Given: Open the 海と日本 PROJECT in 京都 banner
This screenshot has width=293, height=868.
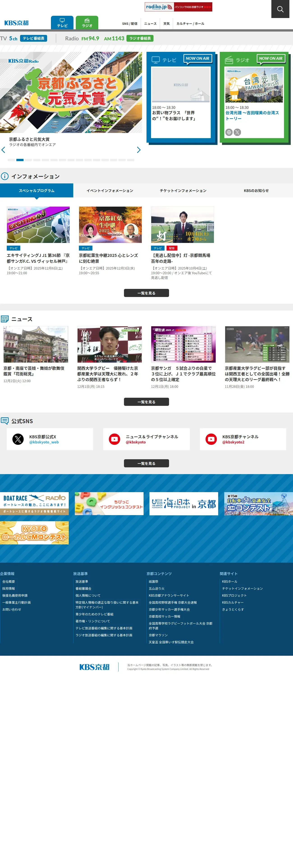Looking at the screenshot, I should tap(184, 503).
